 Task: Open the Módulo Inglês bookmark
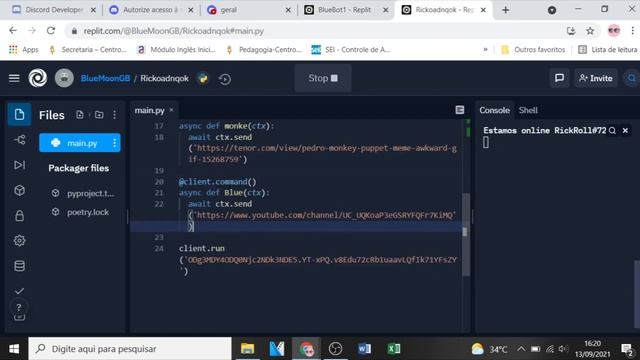point(176,49)
